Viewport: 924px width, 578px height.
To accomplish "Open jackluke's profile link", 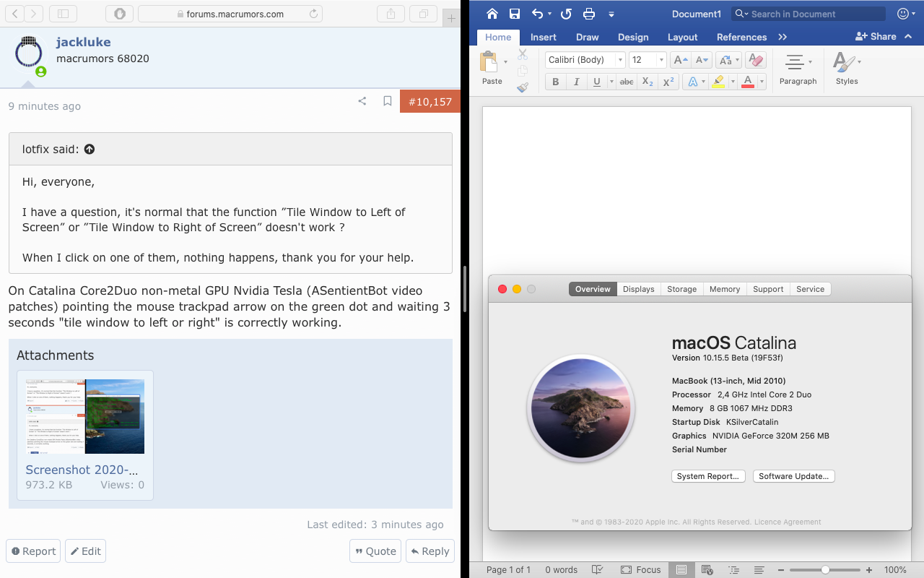I will pyautogui.click(x=84, y=42).
